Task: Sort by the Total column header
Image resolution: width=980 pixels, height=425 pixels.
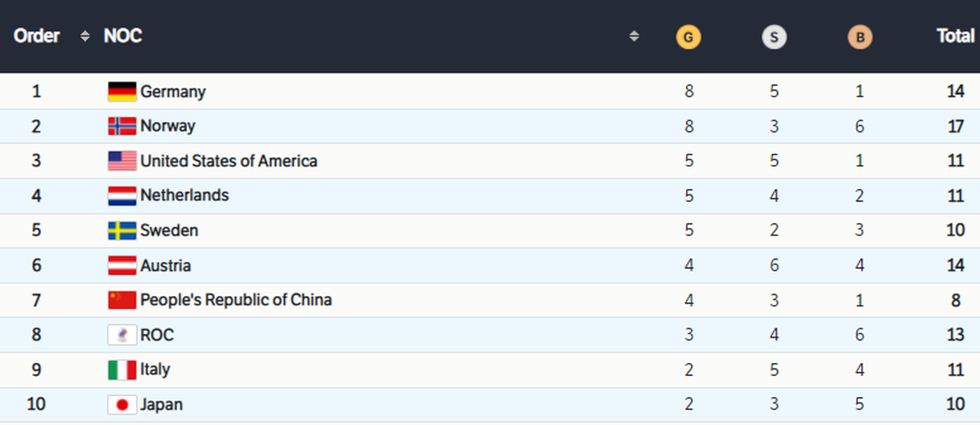Action: coord(955,37)
